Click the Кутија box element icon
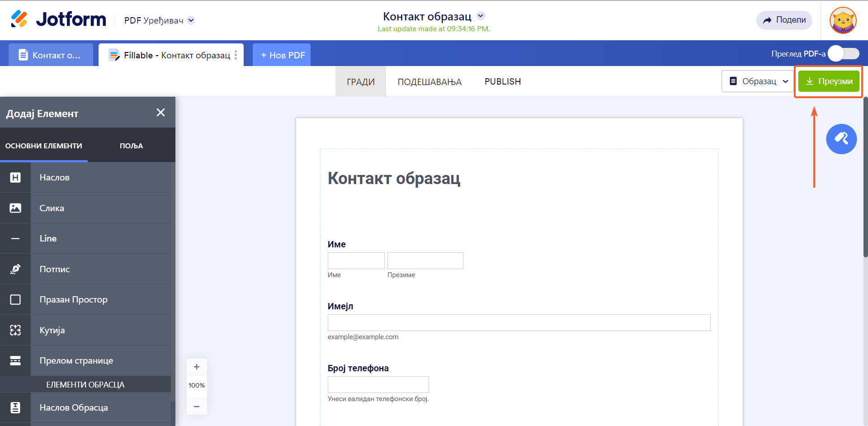This screenshot has width=868, height=426. [15, 330]
